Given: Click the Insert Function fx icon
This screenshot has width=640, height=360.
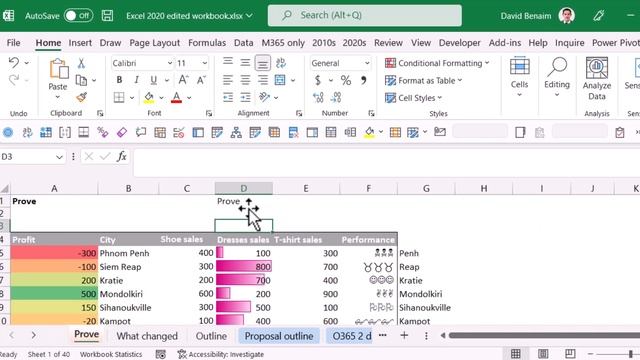Looking at the screenshot, I should 122,156.
